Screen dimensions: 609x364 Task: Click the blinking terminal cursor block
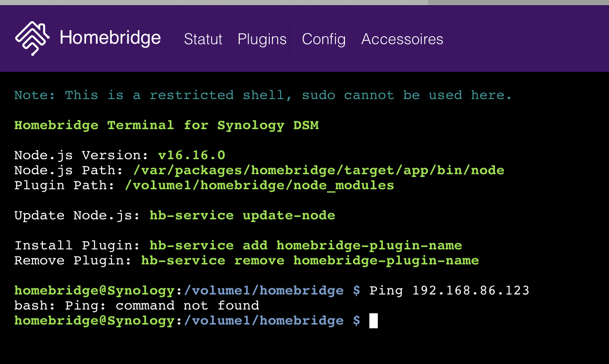[374, 321]
